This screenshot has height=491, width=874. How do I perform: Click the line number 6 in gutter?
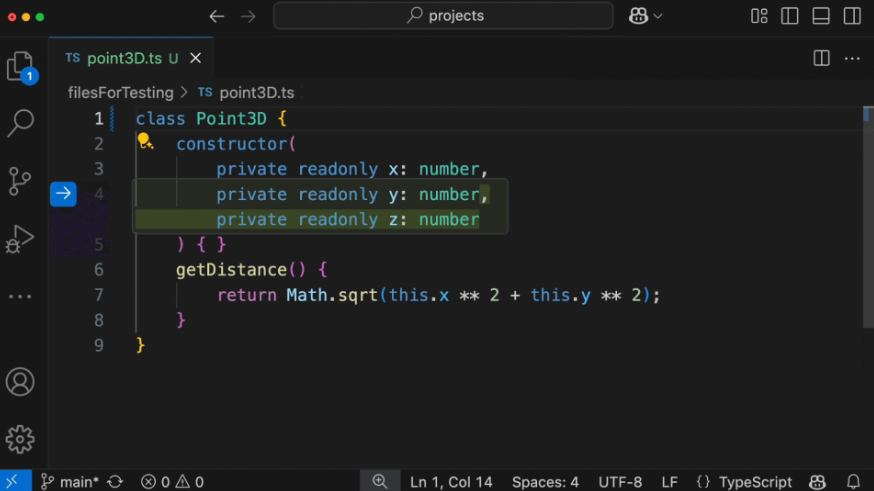tap(99, 270)
